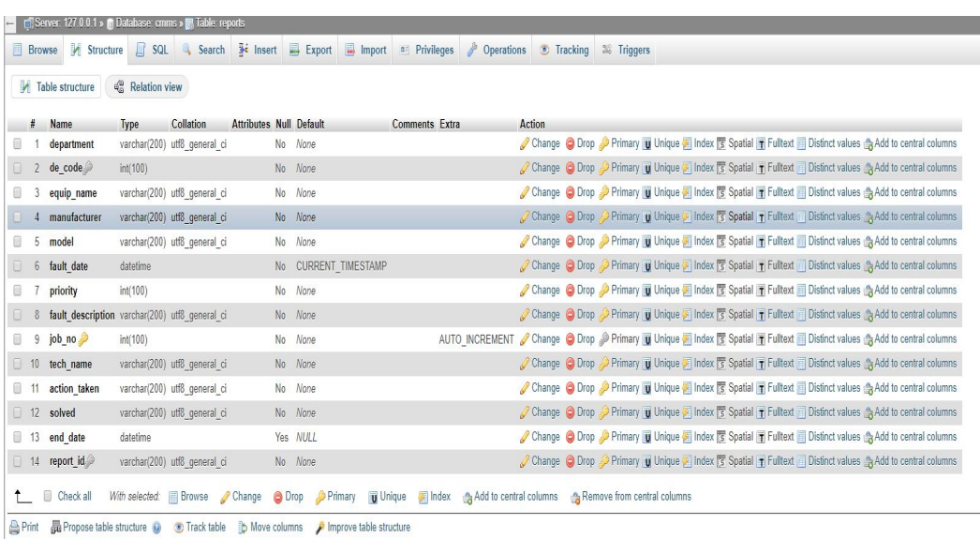Select the manufacturer row checkbox
Viewport: 980px width, 539px height.
[x=18, y=217]
